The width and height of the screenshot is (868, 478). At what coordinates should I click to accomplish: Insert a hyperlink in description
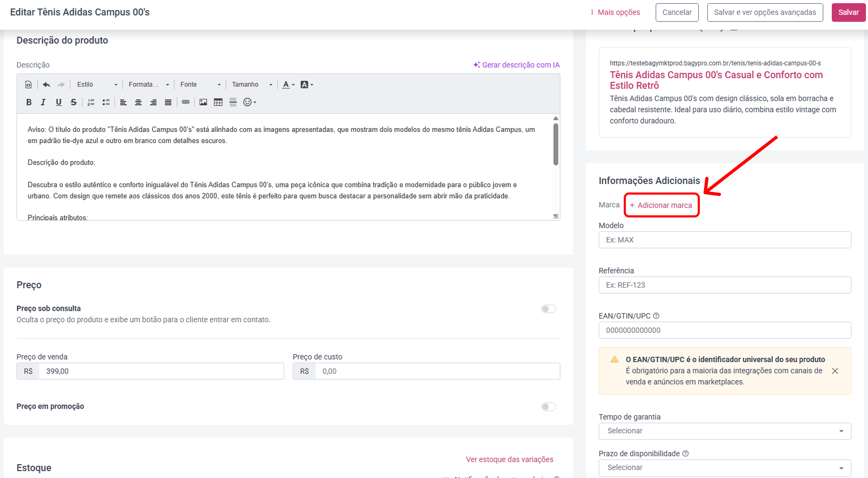[x=186, y=102]
